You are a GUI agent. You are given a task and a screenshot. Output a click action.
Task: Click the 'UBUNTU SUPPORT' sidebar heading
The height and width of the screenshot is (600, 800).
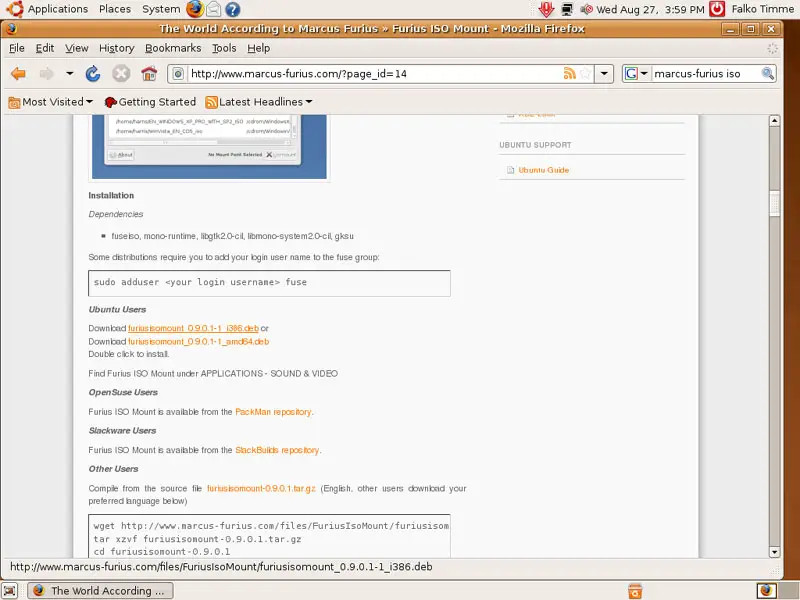(x=535, y=145)
